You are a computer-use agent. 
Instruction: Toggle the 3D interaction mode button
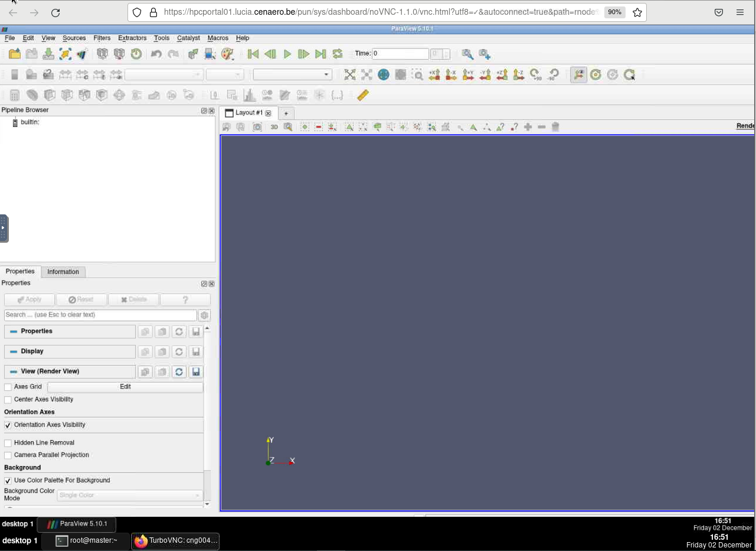click(274, 127)
